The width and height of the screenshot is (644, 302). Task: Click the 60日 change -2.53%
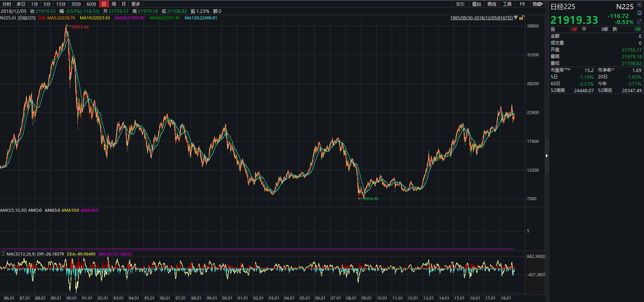586,84
